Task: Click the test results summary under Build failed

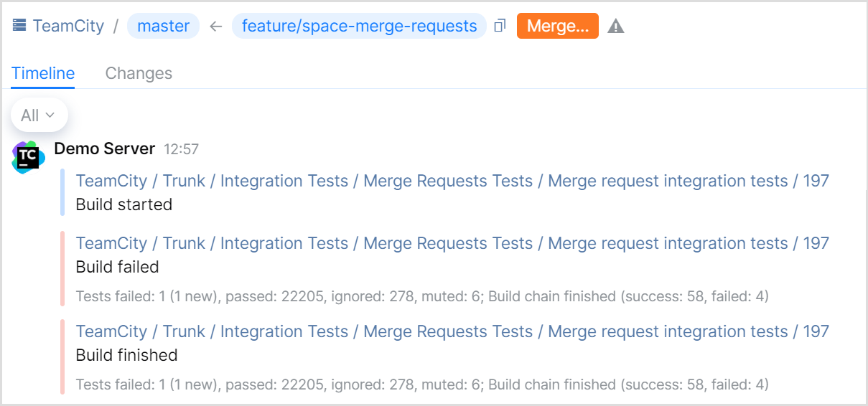Action: tap(422, 296)
